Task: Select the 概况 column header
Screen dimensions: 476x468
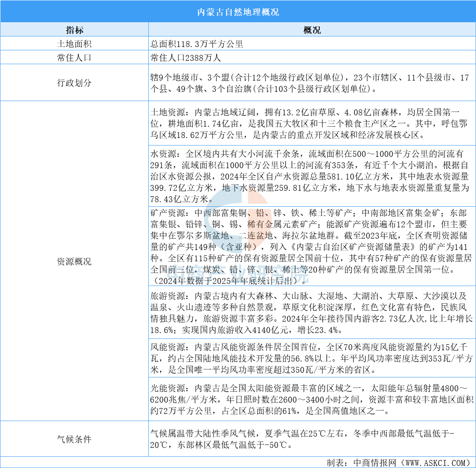Action: [312, 30]
